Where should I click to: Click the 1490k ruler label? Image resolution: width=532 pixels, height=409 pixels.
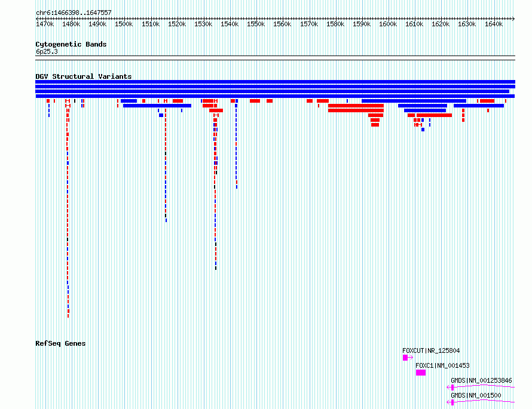coord(97,24)
